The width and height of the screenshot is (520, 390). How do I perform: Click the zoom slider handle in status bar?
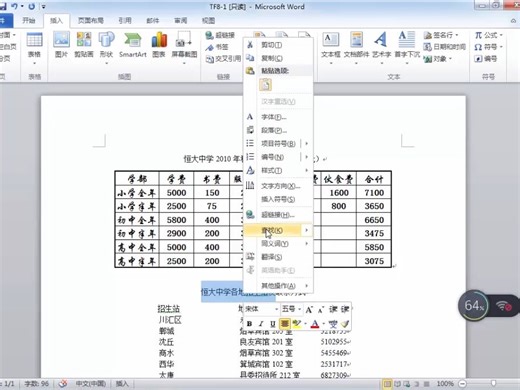tap(493, 384)
